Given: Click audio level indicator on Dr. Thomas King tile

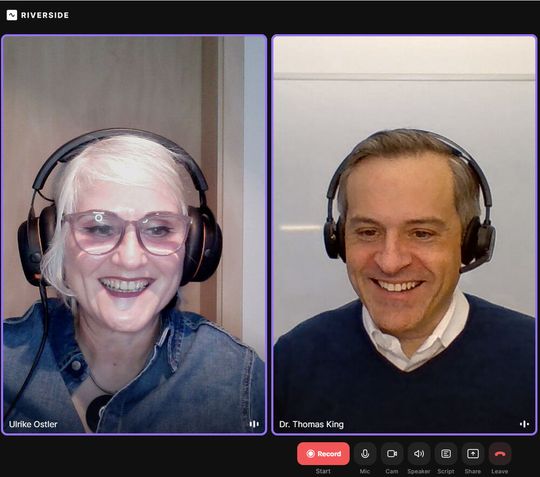Looking at the screenshot, I should tap(524, 424).
